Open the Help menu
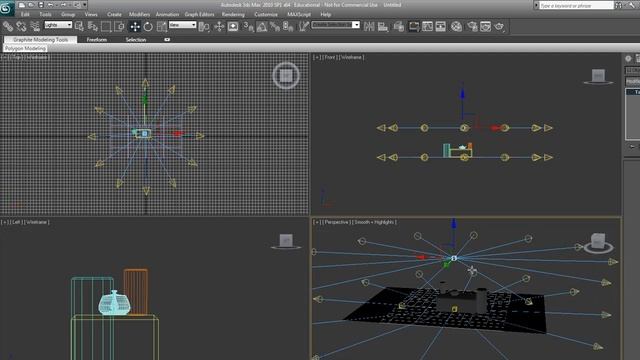 tap(325, 14)
